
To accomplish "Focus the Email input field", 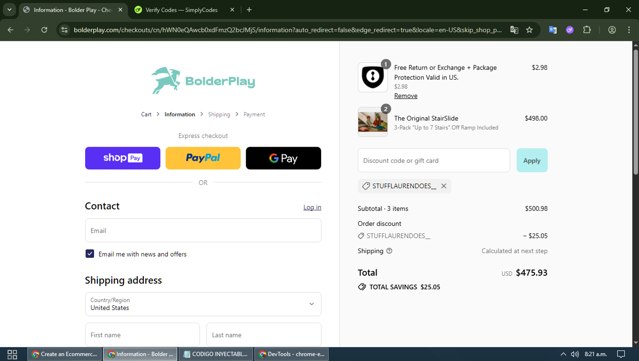I will pos(203,231).
